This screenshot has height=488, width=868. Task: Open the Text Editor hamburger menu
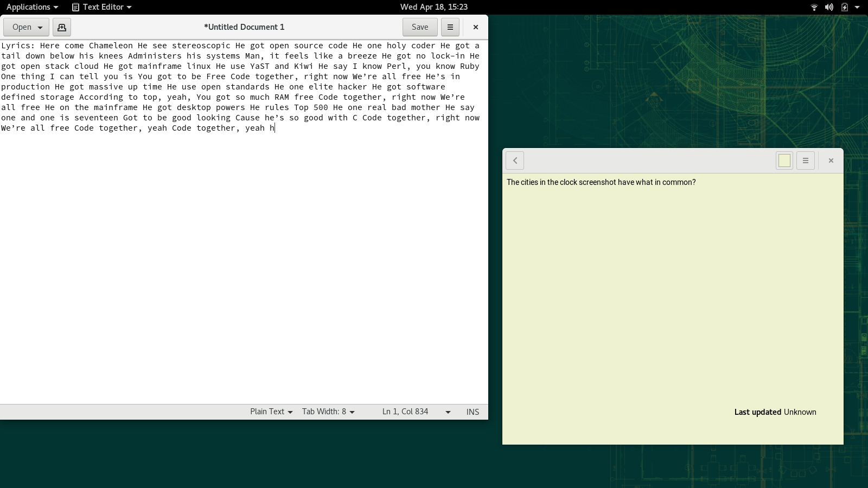[450, 27]
